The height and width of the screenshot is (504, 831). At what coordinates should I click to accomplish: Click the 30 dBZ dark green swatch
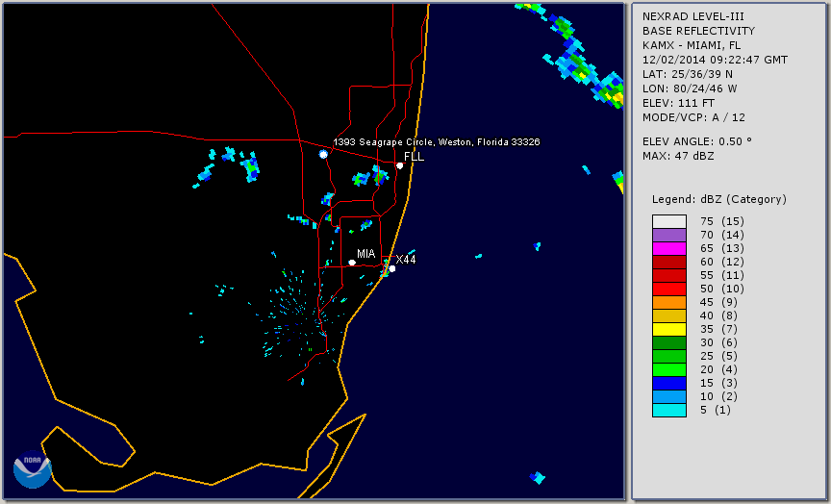[669, 342]
